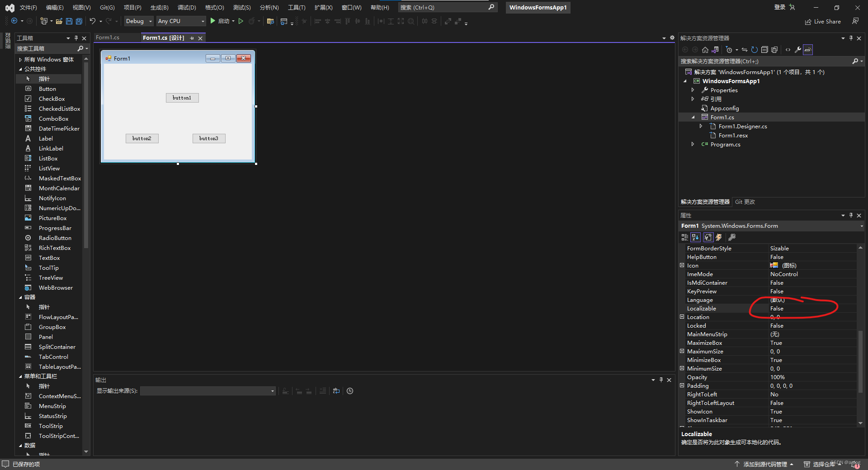Click the FormBorderStyle property value Sizable
The width and height of the screenshot is (868, 470).
(x=779, y=249)
